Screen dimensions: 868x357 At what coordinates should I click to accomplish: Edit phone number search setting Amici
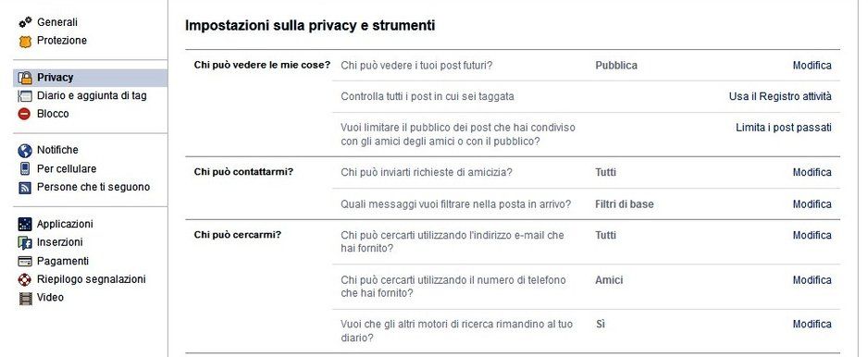pos(812,280)
